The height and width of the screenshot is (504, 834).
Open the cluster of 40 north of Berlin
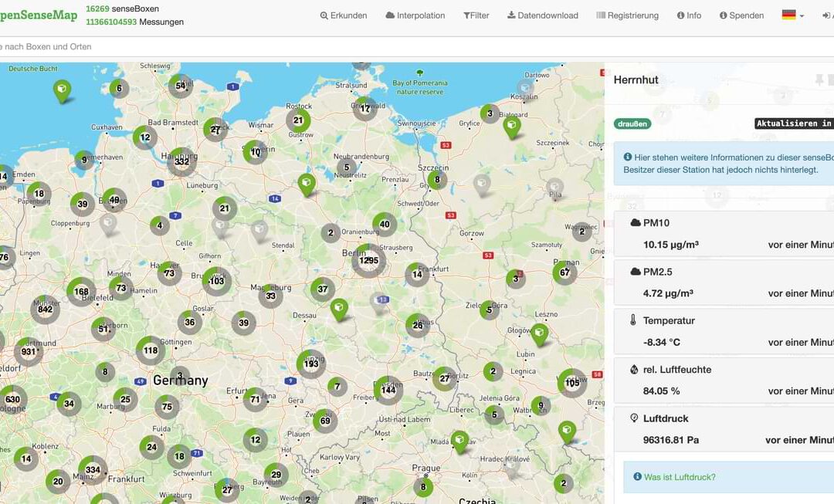(x=385, y=225)
